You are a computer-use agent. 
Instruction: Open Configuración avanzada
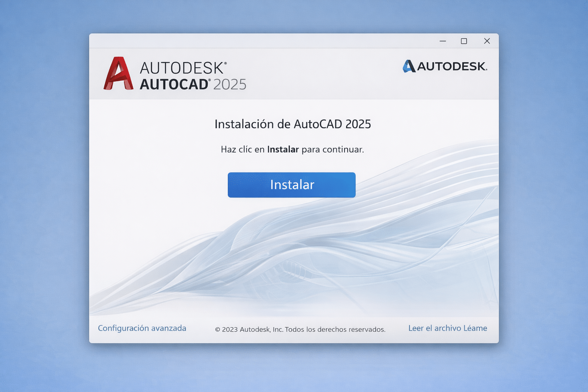coord(142,328)
